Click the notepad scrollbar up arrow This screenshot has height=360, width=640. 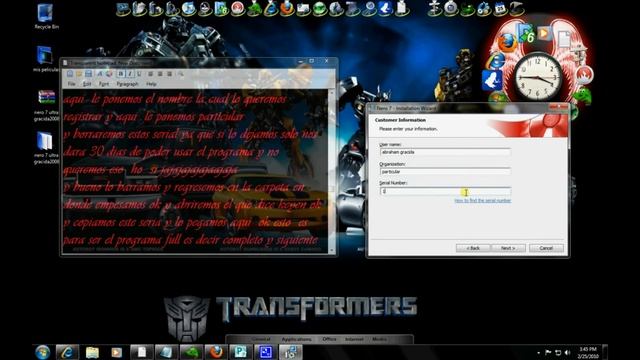click(331, 93)
